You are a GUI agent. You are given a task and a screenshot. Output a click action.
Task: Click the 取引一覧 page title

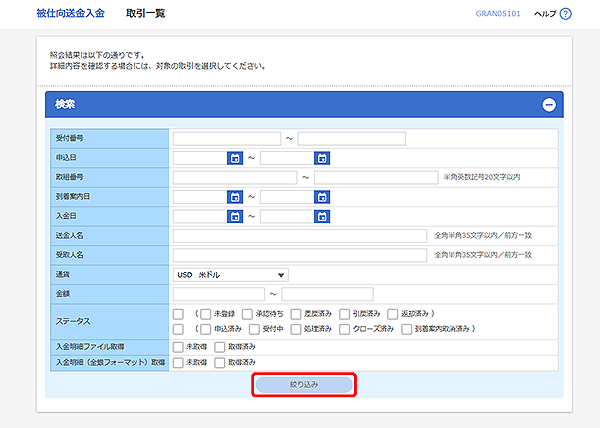click(145, 13)
